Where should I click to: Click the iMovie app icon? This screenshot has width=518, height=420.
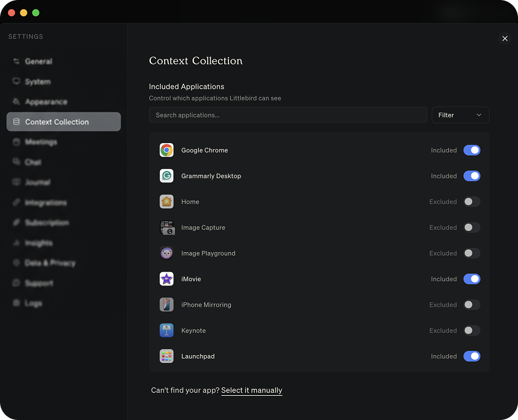point(166,279)
